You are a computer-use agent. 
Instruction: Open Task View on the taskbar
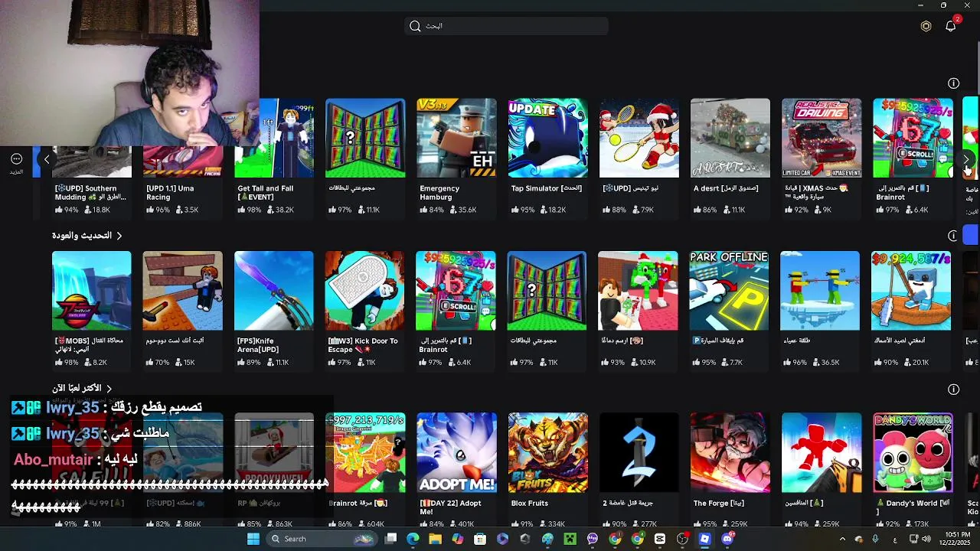[390, 539]
